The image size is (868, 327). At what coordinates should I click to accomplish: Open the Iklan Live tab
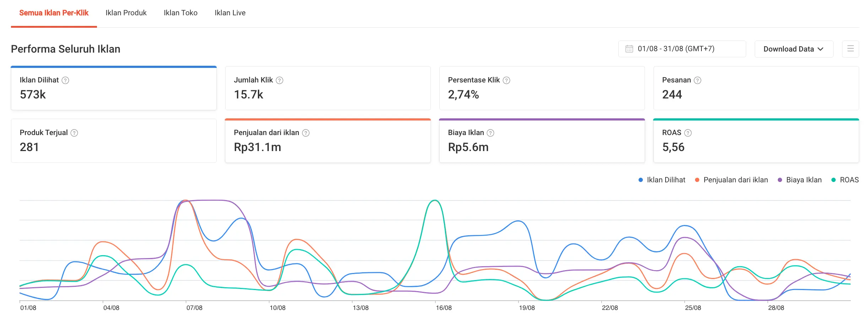[x=230, y=13]
